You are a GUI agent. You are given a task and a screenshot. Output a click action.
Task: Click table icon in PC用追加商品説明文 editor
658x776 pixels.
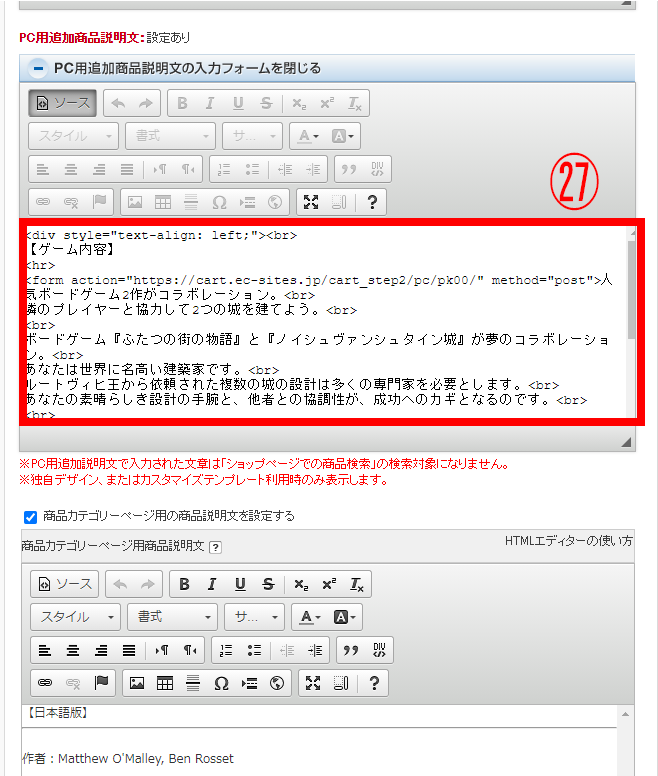click(163, 202)
